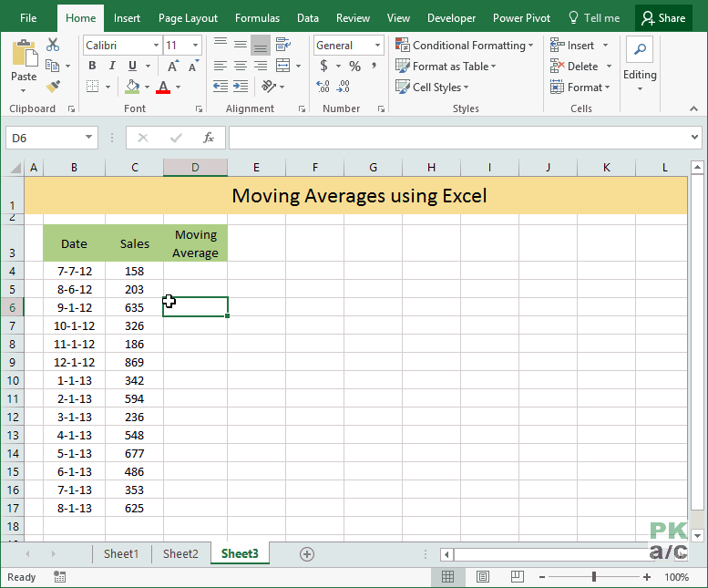Select the Format Painter brush
The image size is (708, 588).
pos(53,87)
